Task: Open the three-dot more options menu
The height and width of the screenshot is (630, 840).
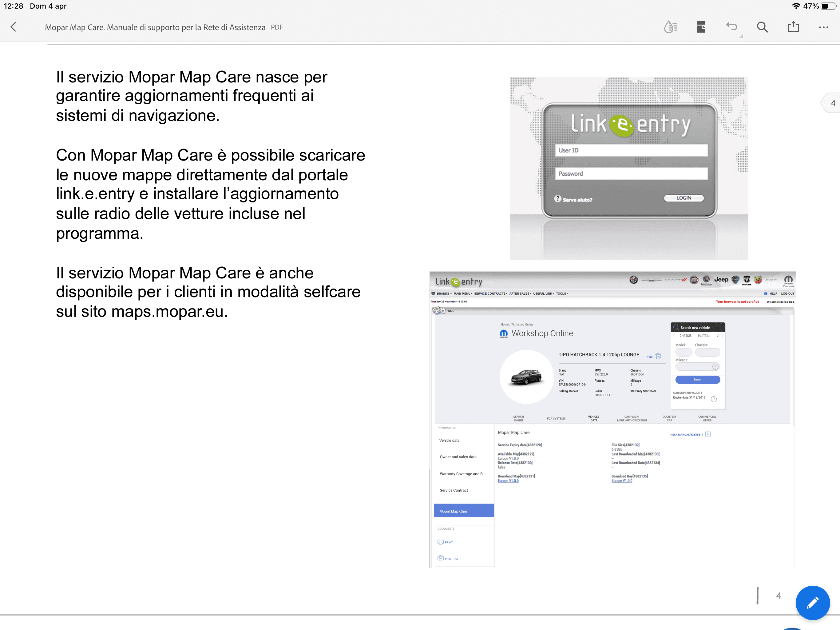Action: (x=824, y=27)
